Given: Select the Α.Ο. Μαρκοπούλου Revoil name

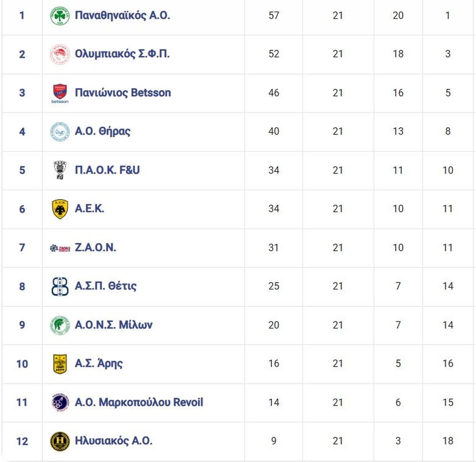Looking at the screenshot, I should tap(139, 402).
